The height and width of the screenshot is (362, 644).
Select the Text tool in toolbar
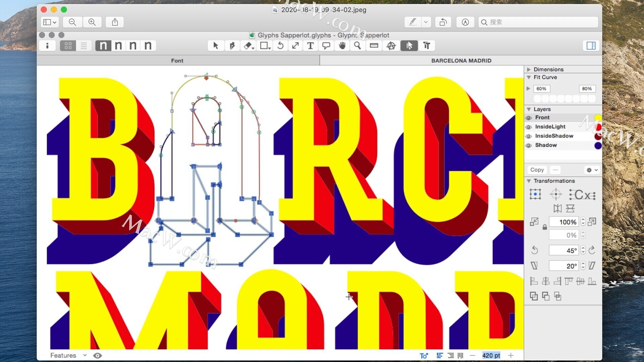tap(311, 46)
